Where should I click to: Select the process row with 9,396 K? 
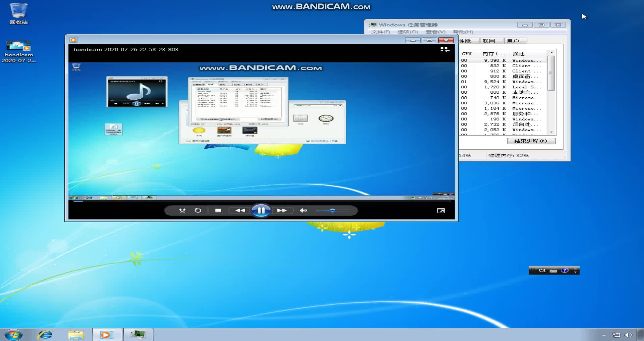503,60
